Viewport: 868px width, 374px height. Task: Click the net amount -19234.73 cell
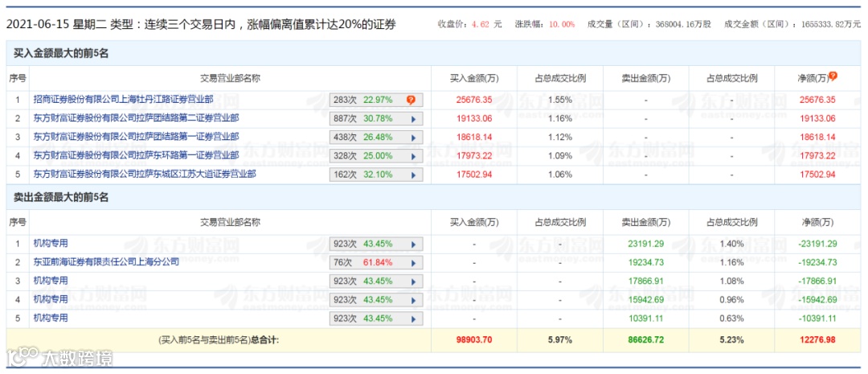point(817,263)
